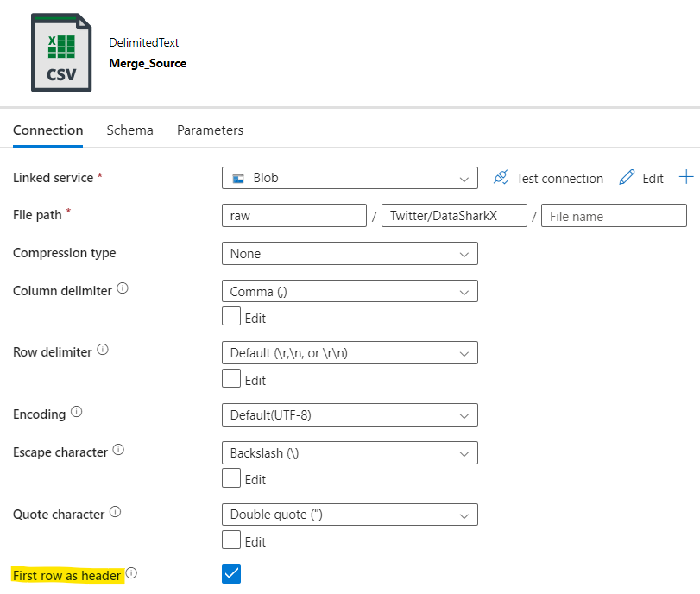Open the Linked service Blob dropdown
This screenshot has width=700, height=594.
(x=350, y=178)
